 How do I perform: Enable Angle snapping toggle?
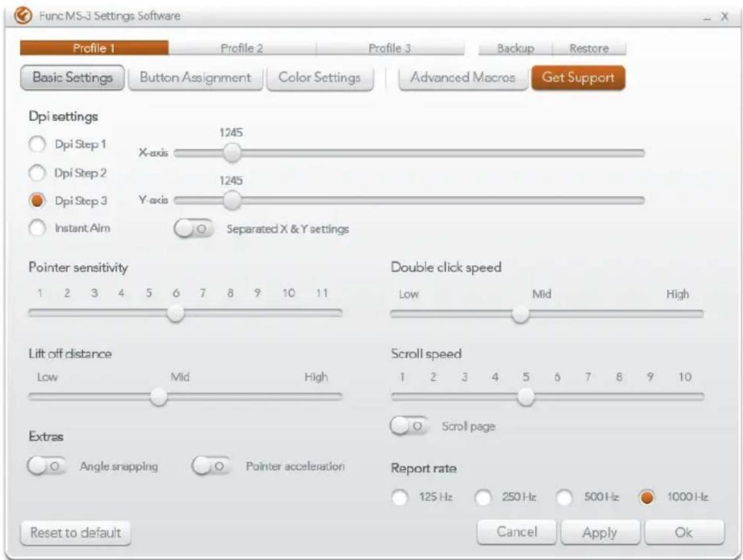pyautogui.click(x=47, y=466)
